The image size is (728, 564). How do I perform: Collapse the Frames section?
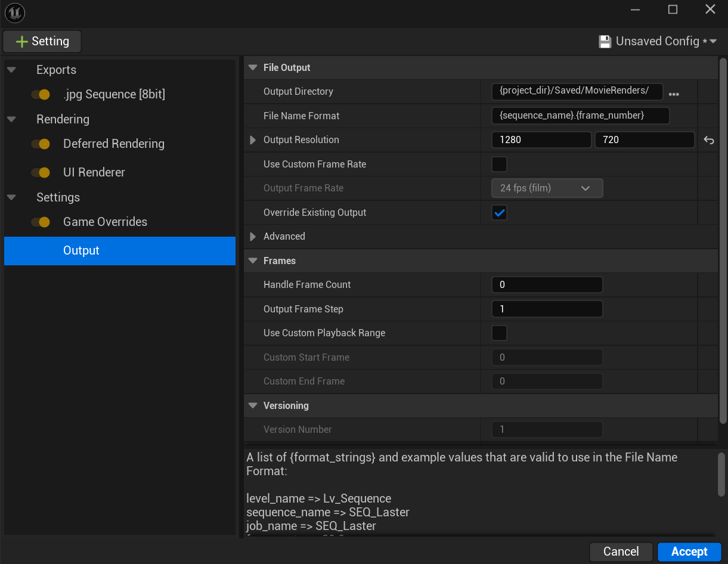[x=253, y=261]
